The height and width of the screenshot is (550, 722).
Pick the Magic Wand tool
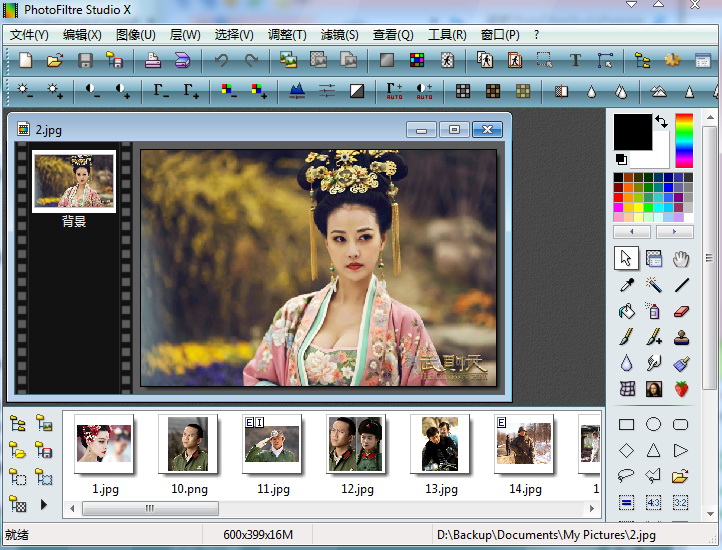point(654,285)
